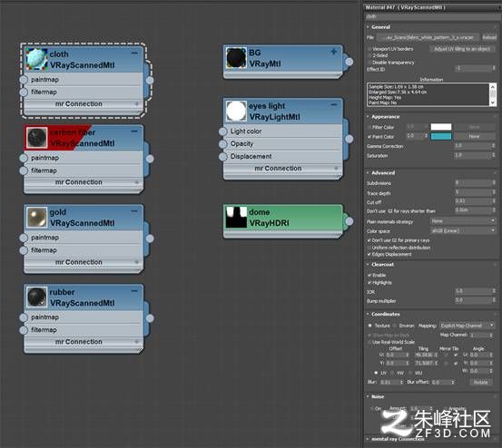
Task: Click the gold filtermap input socket
Action: tap(24, 250)
